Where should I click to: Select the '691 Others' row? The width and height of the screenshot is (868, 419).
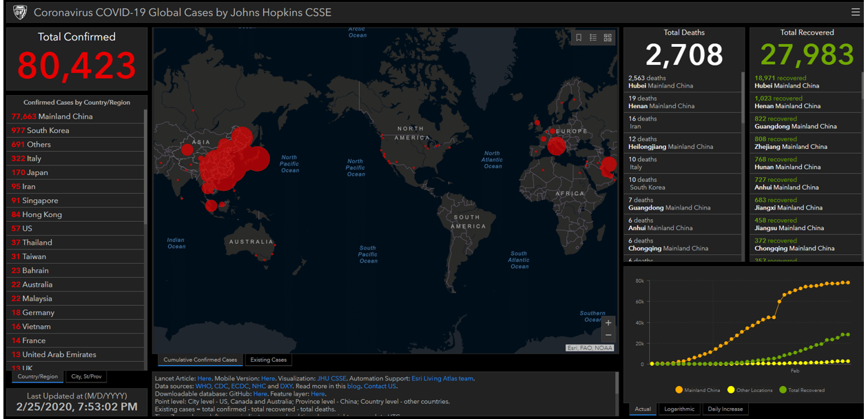(76, 145)
